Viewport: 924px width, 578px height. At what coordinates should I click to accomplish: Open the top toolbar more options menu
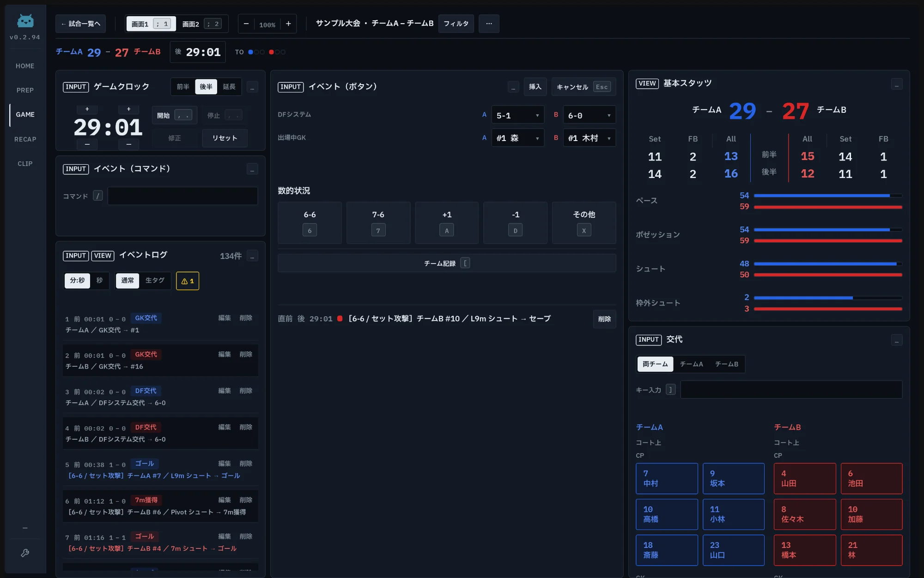(489, 24)
